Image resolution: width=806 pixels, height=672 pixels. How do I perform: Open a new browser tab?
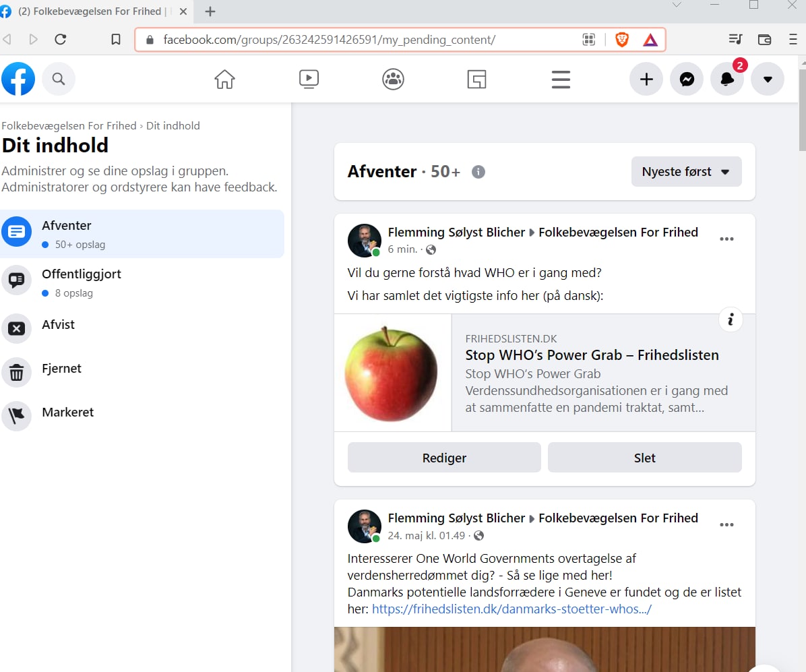(210, 11)
